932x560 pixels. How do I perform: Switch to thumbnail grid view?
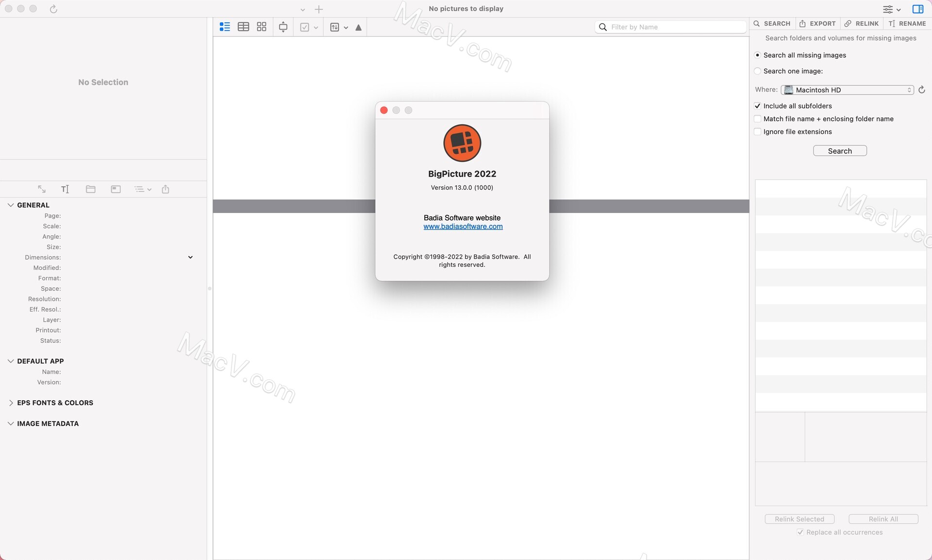point(262,27)
